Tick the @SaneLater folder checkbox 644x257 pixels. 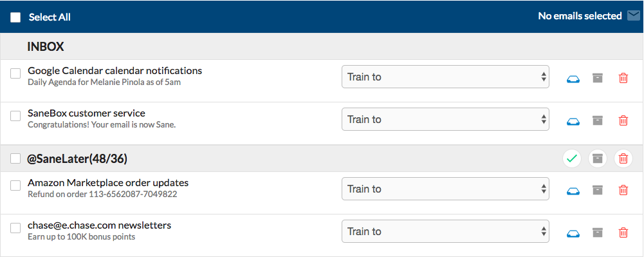(x=15, y=158)
